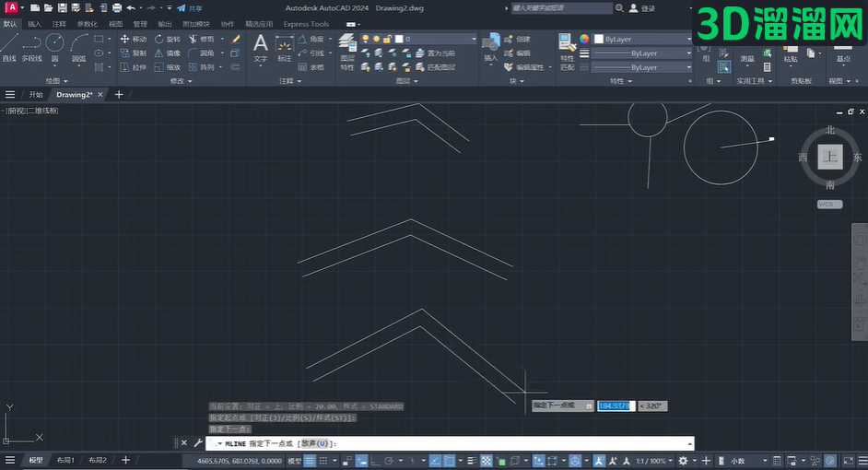Click the object color wheel swatch
Image resolution: width=868 pixels, height=470 pixels.
pos(584,39)
